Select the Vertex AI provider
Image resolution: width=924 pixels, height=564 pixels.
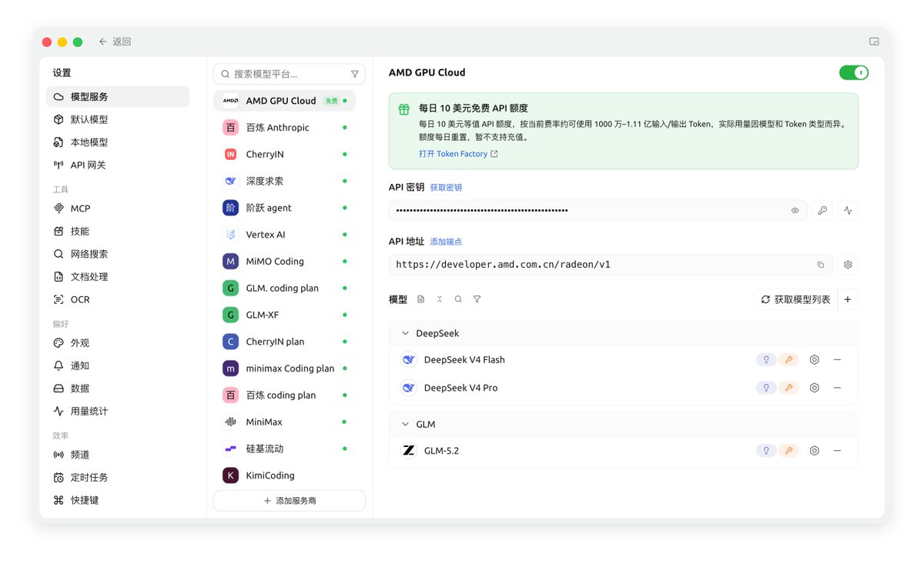click(x=285, y=235)
